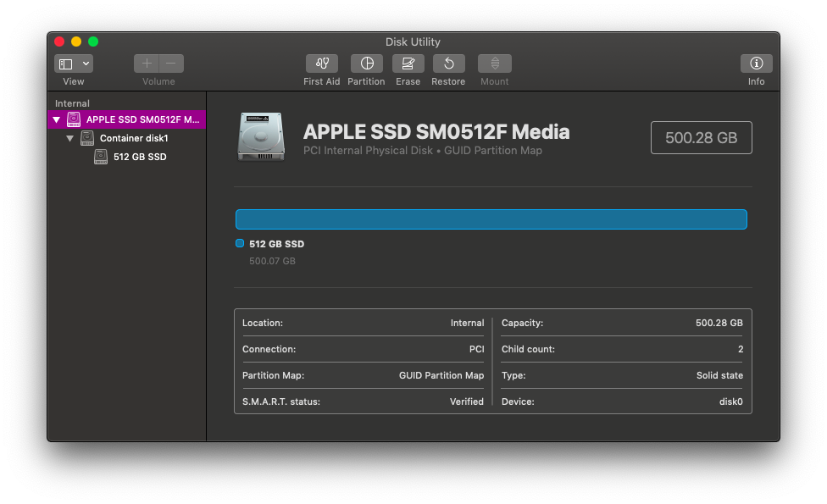Click the large hard drive image
The width and height of the screenshot is (827, 504).
(261, 136)
